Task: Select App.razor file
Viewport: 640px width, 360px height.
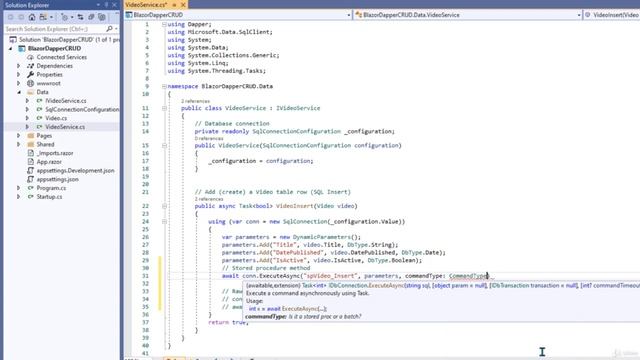Action: [x=49, y=162]
